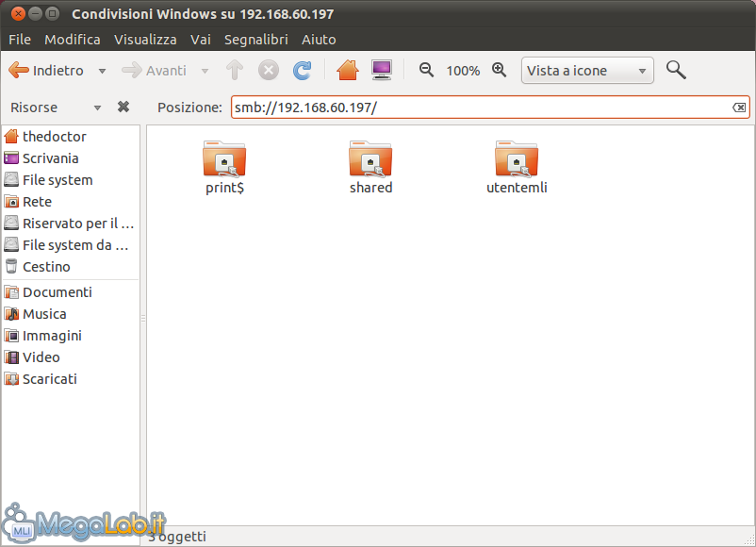Zoom out with the minus magnifier

[426, 71]
